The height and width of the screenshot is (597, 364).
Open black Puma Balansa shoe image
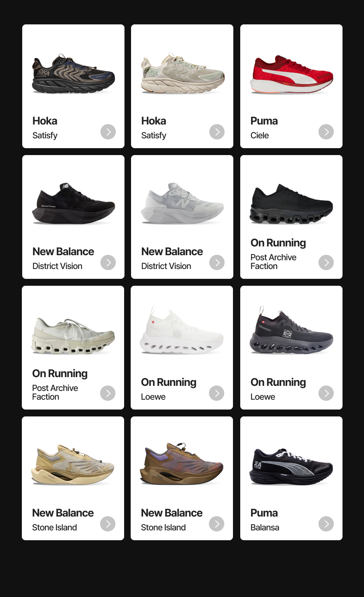[x=291, y=467]
